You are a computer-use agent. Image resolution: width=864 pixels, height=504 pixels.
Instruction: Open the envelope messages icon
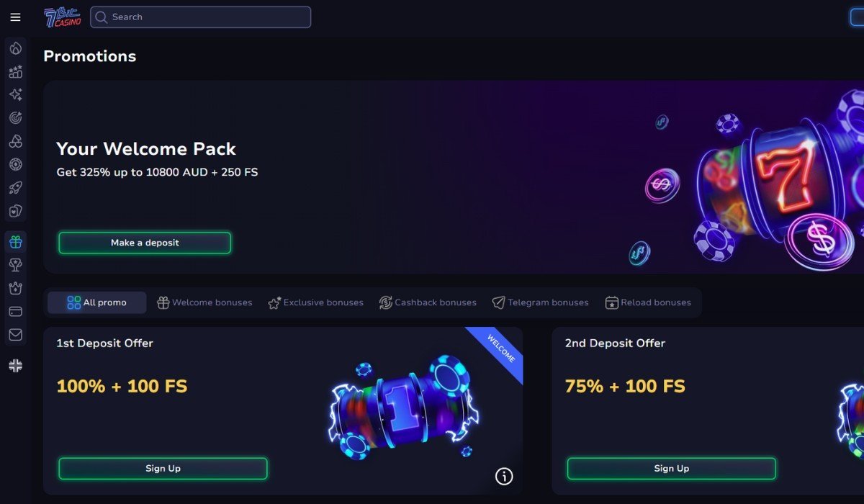[15, 335]
